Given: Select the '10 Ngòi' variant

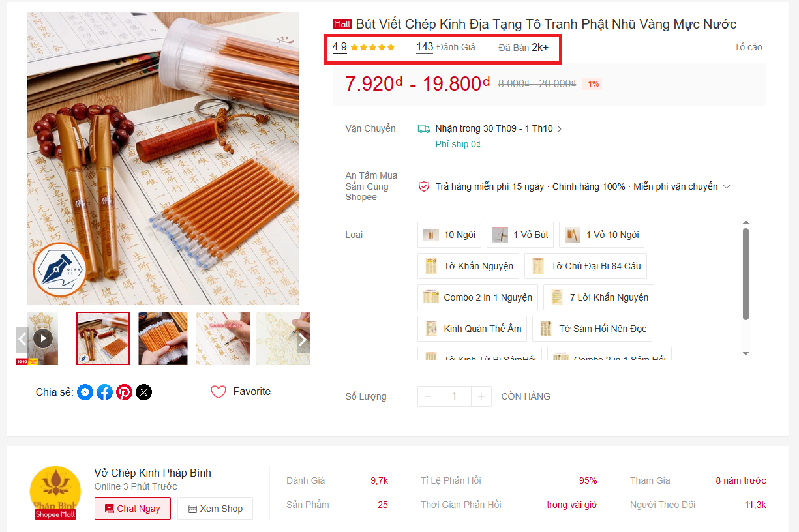Looking at the screenshot, I should pyautogui.click(x=449, y=235).
